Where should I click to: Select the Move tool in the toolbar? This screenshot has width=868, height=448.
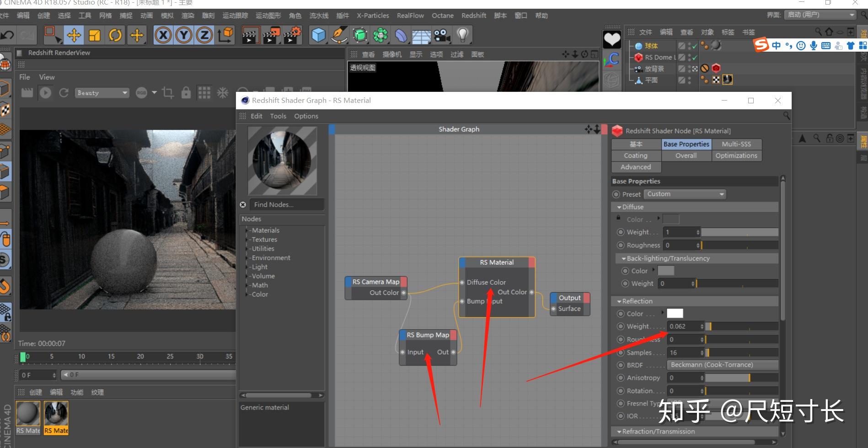tap(75, 35)
